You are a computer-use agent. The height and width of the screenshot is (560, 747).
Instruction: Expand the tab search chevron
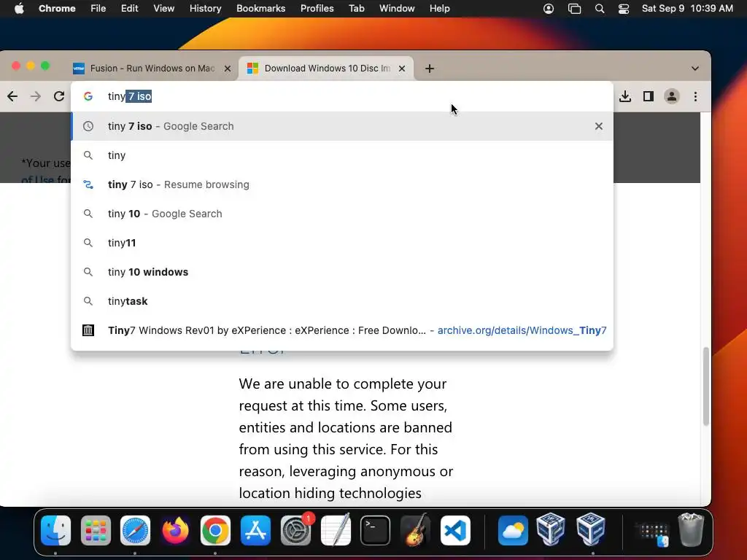tap(695, 69)
